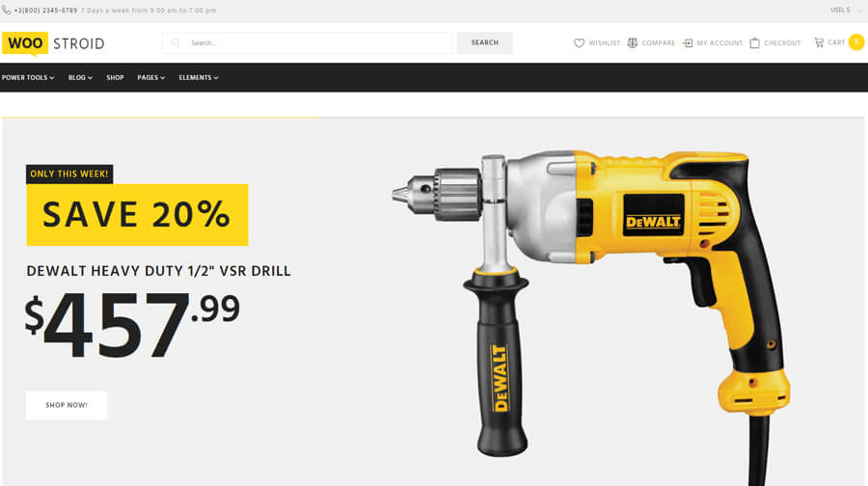Open the Shop menu item
Viewport: 868px width, 486px height.
115,77
